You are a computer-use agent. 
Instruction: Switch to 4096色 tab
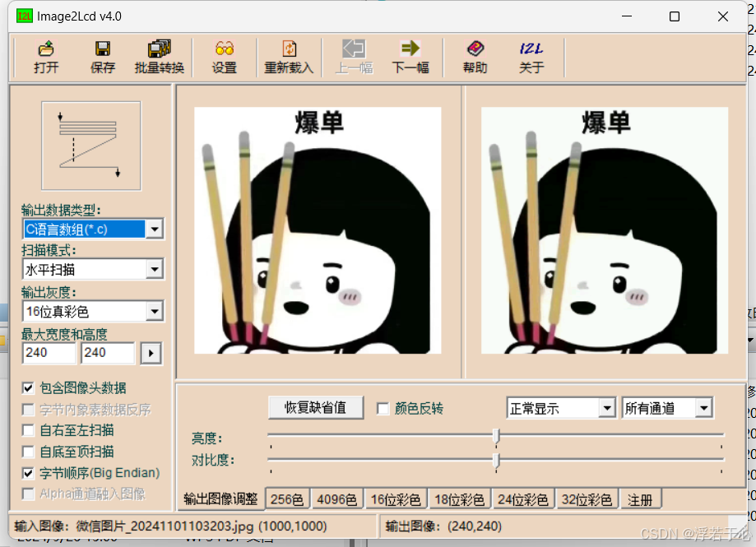coord(337,500)
